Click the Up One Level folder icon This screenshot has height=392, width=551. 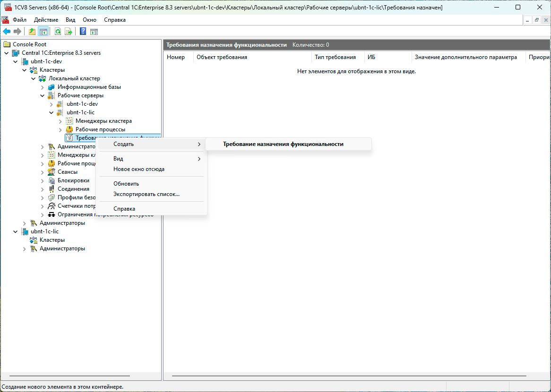pyautogui.click(x=32, y=32)
